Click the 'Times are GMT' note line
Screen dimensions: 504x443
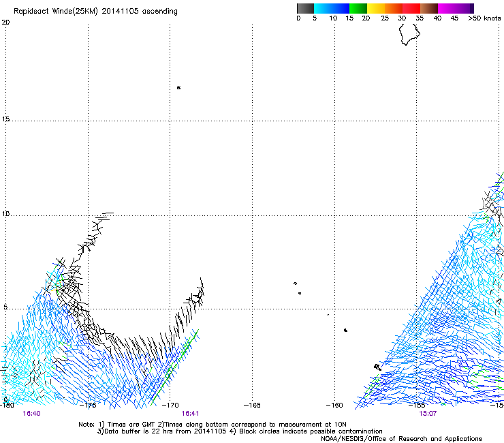[212, 425]
